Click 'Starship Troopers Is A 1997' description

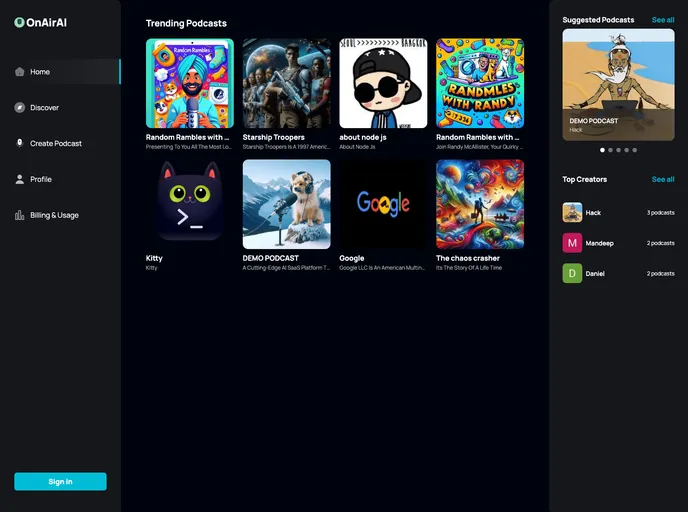pyautogui.click(x=287, y=147)
